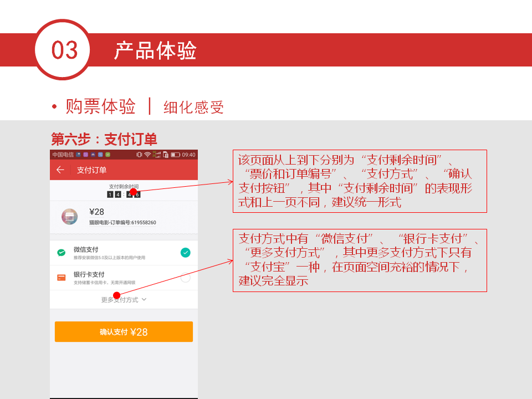Expand 更多支付方式 chevron

tap(144, 299)
